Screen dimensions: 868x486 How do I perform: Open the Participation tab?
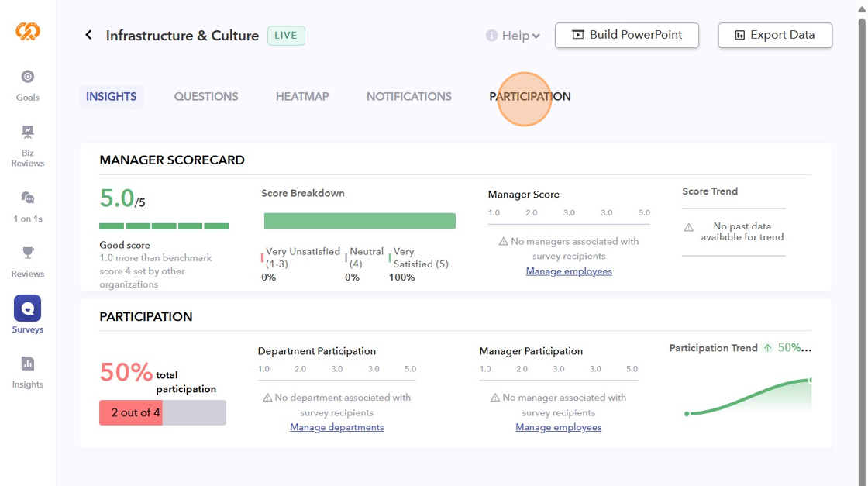(x=530, y=97)
